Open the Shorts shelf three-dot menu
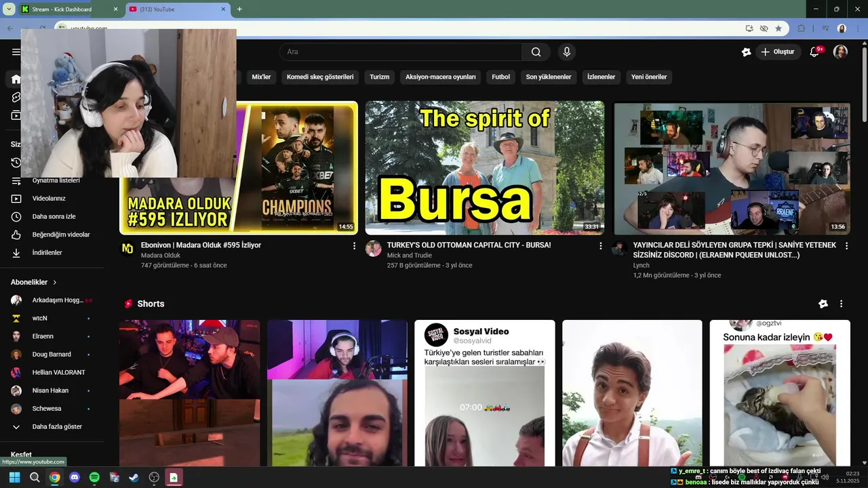The image size is (868, 488). click(841, 304)
